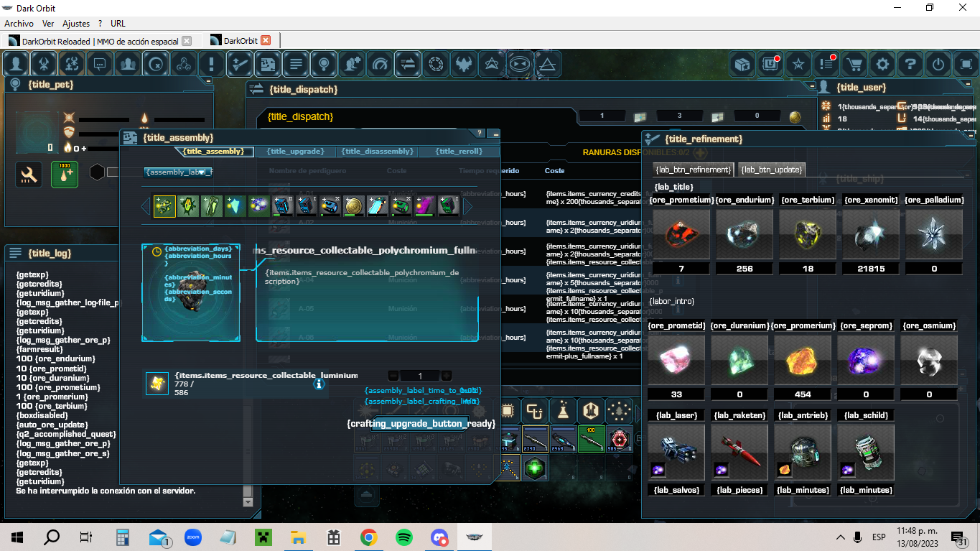Screen dimensions: 980x551
Task: Increase crafting quantity with plus button
Action: [x=446, y=376]
